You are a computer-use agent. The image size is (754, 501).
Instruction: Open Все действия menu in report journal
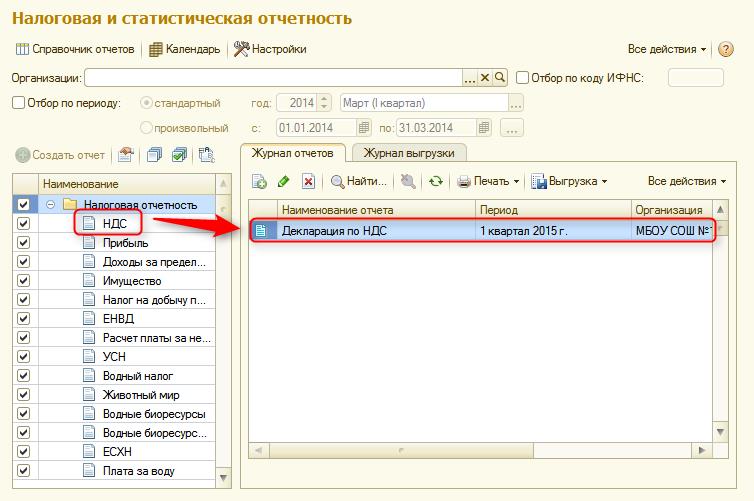[x=687, y=181]
